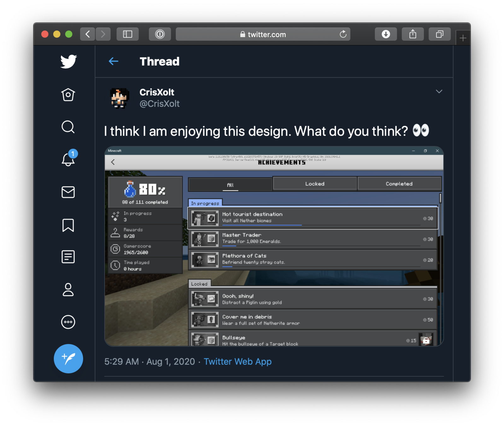Click the lock icon in address bar
Image resolution: width=504 pixels, height=426 pixels.
pyautogui.click(x=243, y=34)
